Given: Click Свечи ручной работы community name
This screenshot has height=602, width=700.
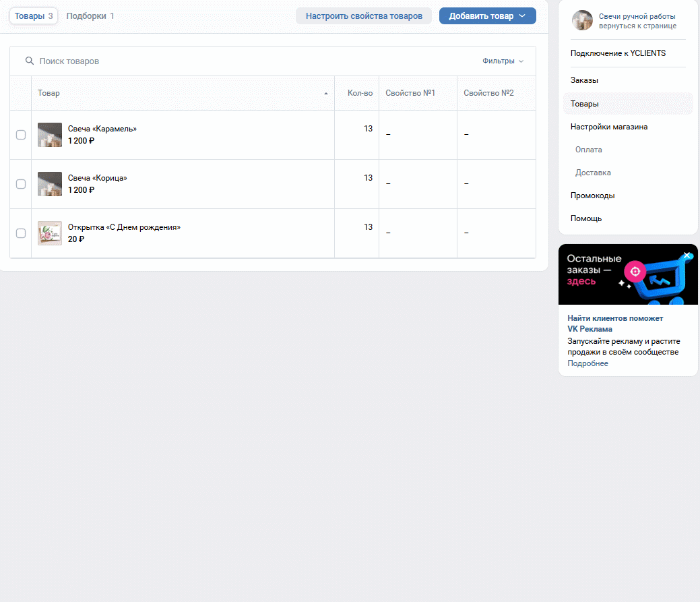Looking at the screenshot, I should coord(637,17).
